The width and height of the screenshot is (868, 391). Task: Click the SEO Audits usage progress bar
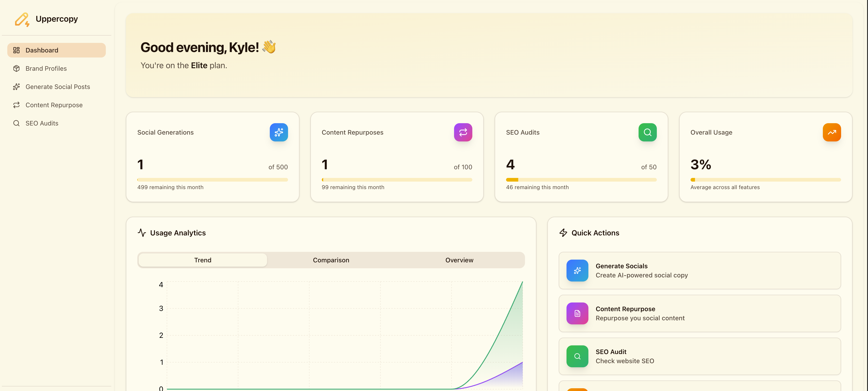point(581,180)
